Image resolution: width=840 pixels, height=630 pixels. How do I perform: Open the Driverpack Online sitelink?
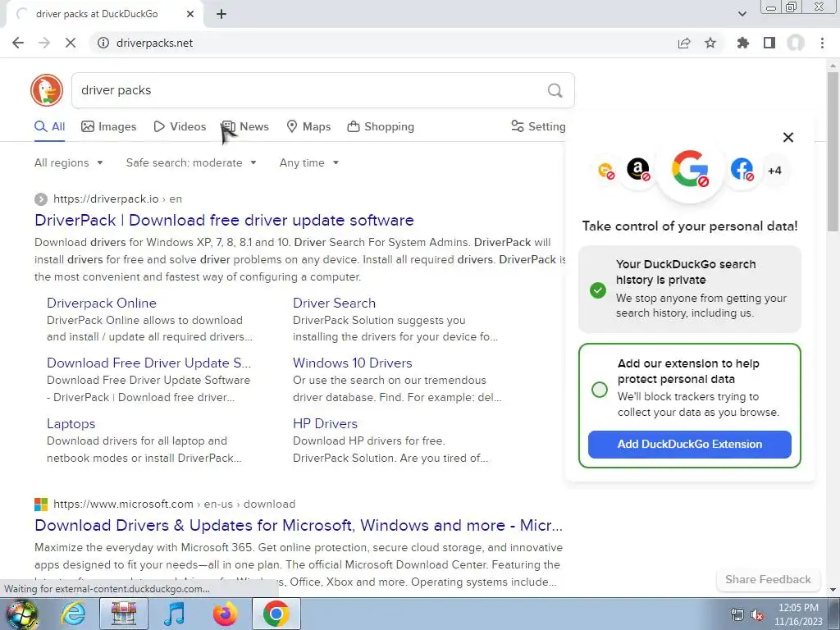[x=101, y=303]
